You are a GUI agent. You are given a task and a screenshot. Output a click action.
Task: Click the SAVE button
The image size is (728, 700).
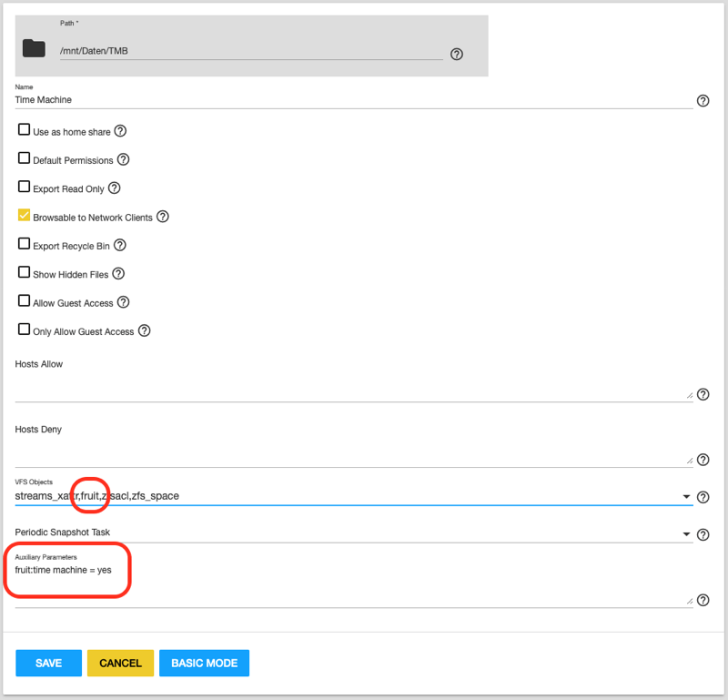48,663
